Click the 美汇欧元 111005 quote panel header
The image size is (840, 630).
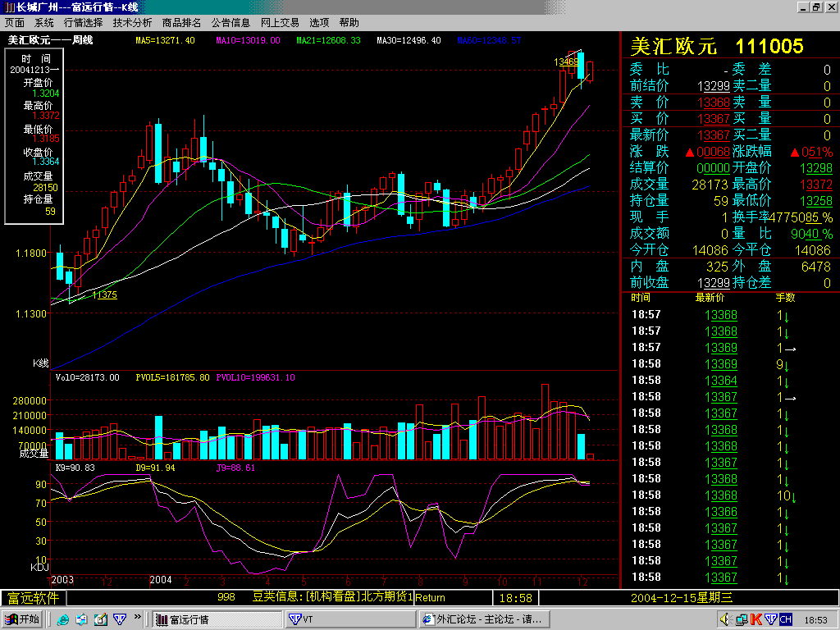coord(717,46)
